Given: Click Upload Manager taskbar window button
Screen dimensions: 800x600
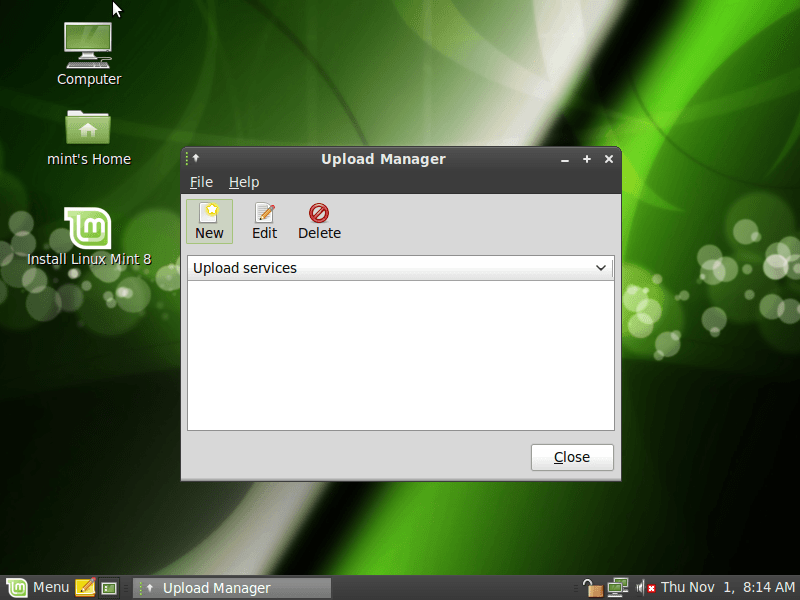Looking at the screenshot, I should point(232,588).
